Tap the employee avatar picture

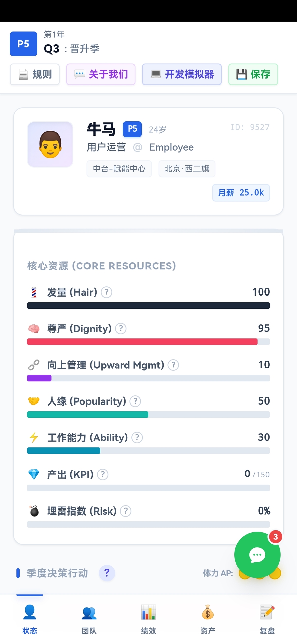pyautogui.click(x=50, y=145)
